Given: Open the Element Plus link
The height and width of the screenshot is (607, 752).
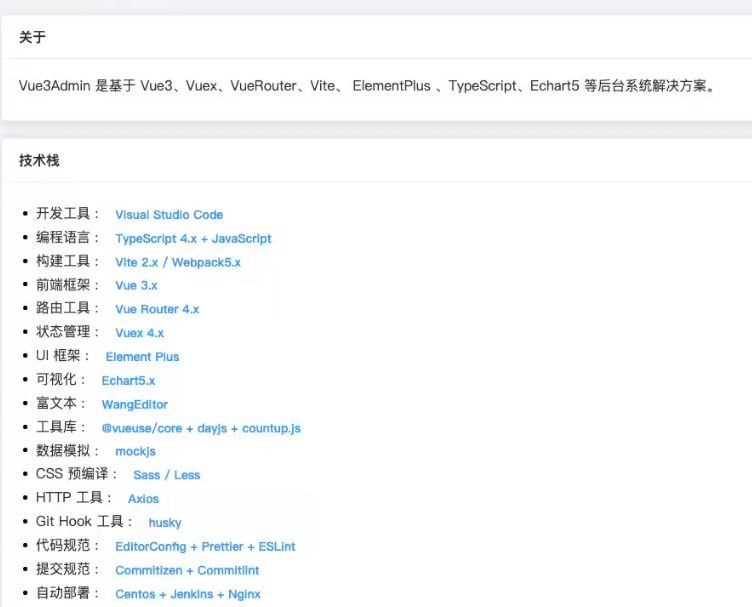Looking at the screenshot, I should pyautogui.click(x=142, y=357).
